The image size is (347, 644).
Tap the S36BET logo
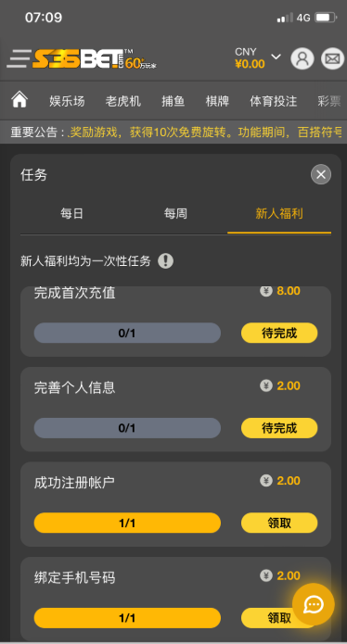(95, 59)
